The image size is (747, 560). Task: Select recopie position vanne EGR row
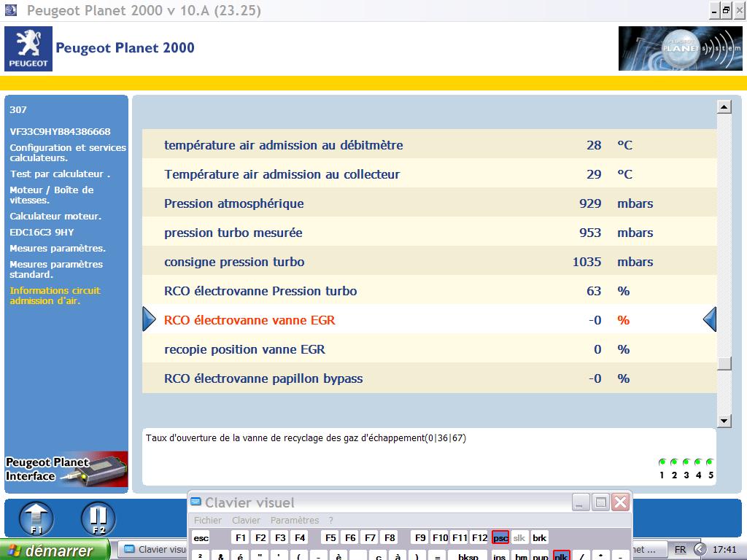point(429,349)
